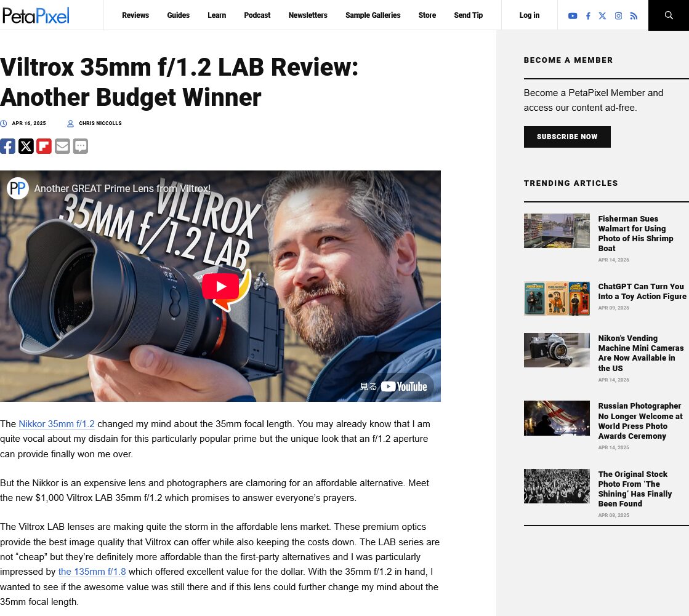
Task: Click the author person icon
Action: (70, 124)
